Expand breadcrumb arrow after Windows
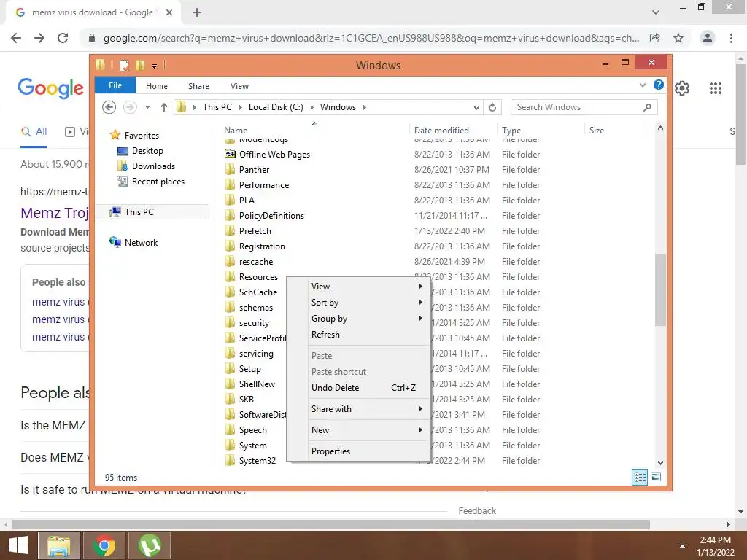 tap(365, 107)
